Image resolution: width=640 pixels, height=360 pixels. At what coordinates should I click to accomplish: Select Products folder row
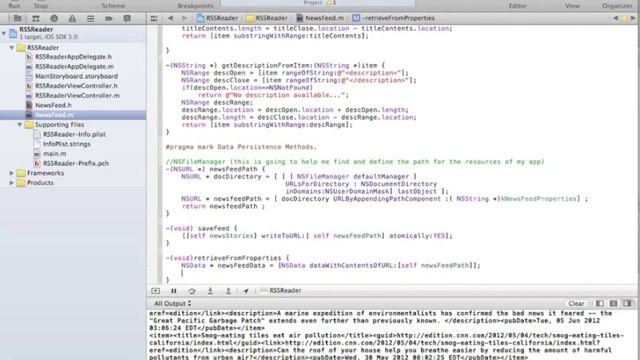[40, 183]
